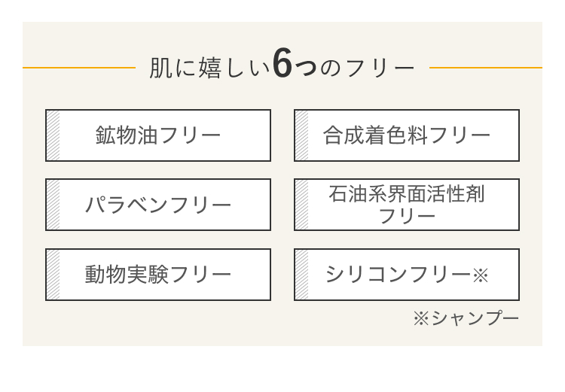This screenshot has height=392, width=565.
Task: Click the パラベンフリー label box
Action: (158, 205)
